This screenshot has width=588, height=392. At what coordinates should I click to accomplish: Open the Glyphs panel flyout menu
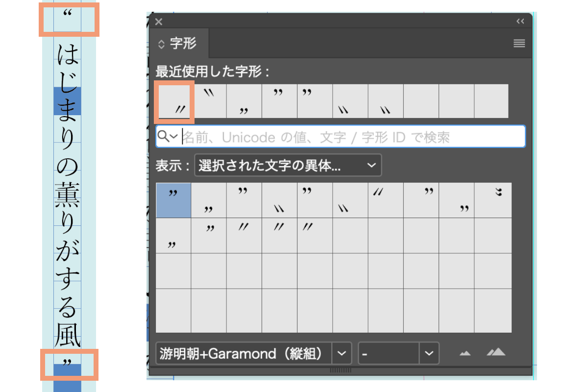click(518, 43)
